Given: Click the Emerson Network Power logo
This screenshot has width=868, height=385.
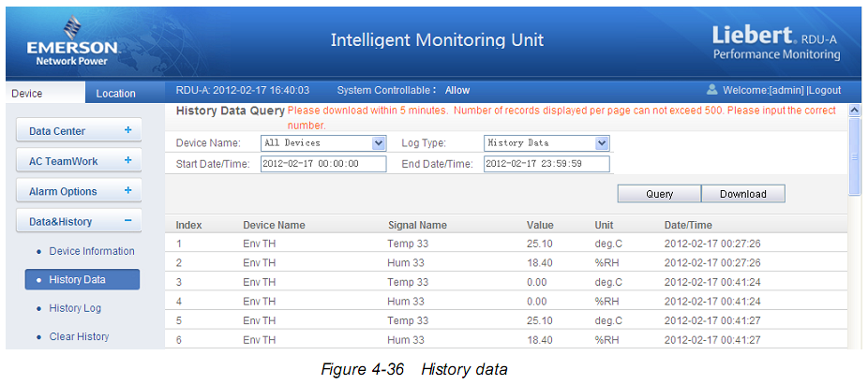Looking at the screenshot, I should pyautogui.click(x=71, y=42).
